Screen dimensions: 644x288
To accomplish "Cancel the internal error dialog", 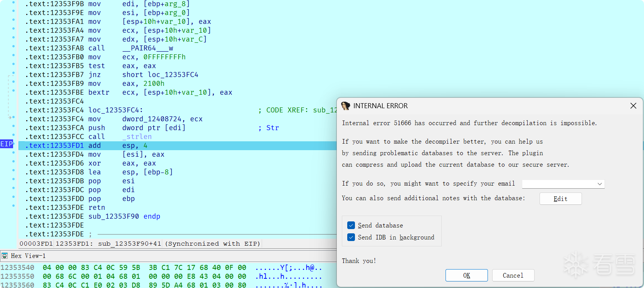I will click(x=513, y=275).
